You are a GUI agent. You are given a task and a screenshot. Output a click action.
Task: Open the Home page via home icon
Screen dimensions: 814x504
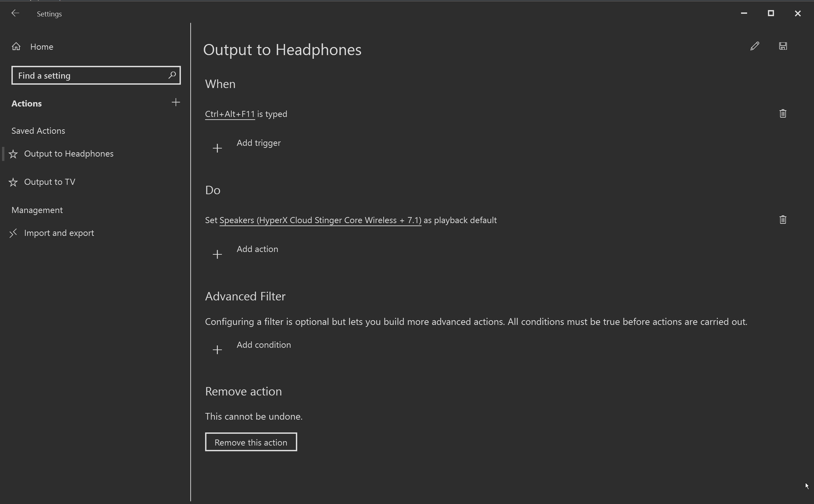16,46
